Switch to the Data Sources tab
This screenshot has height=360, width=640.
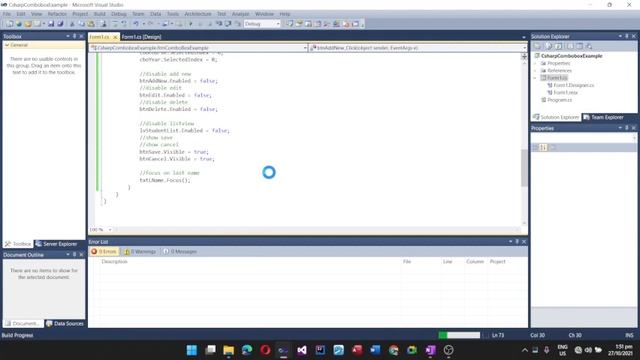[x=65, y=323]
